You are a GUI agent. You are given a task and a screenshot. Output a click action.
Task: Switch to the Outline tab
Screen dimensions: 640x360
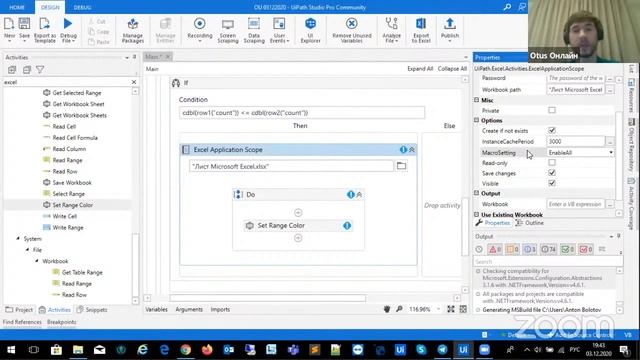pos(529,223)
